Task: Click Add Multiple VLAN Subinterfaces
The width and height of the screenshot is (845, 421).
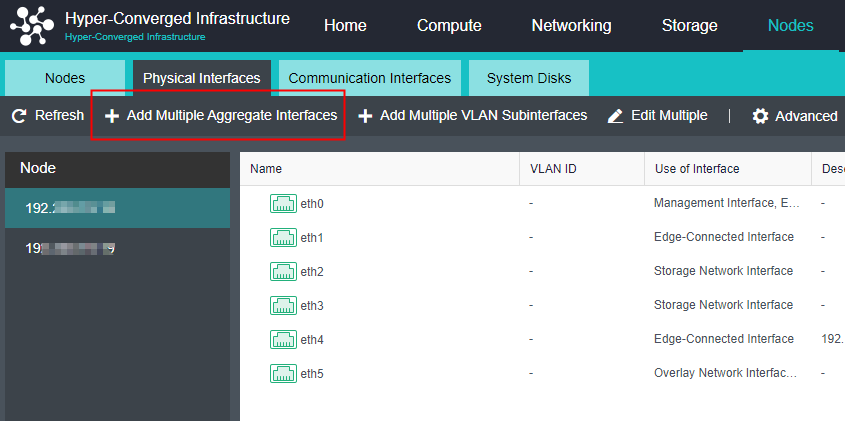Action: coord(472,116)
